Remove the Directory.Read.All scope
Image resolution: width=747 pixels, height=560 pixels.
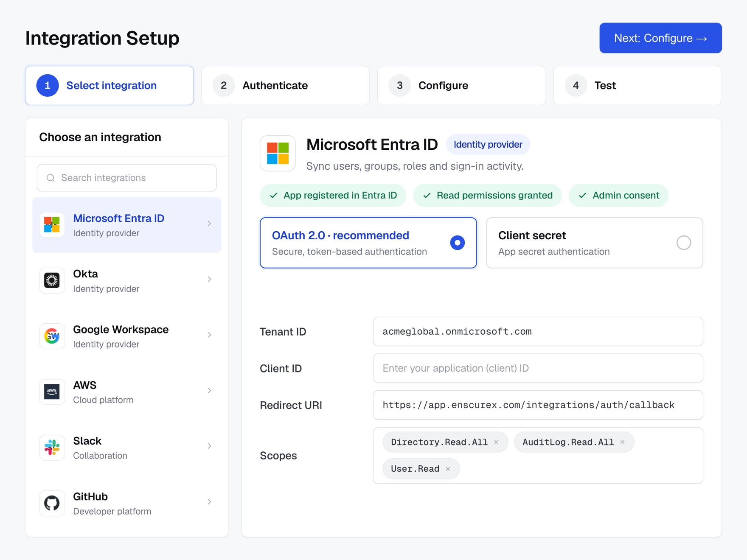click(496, 442)
